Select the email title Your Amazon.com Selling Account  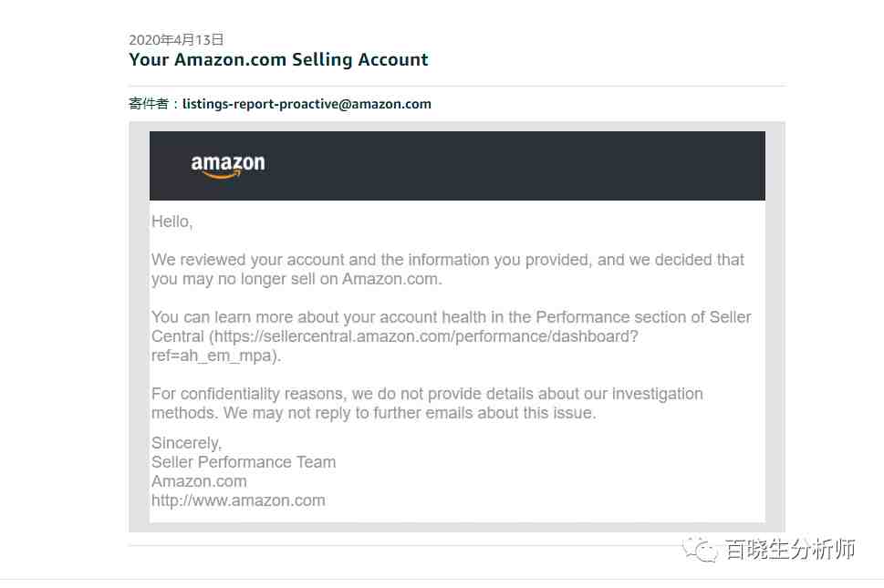tap(278, 59)
